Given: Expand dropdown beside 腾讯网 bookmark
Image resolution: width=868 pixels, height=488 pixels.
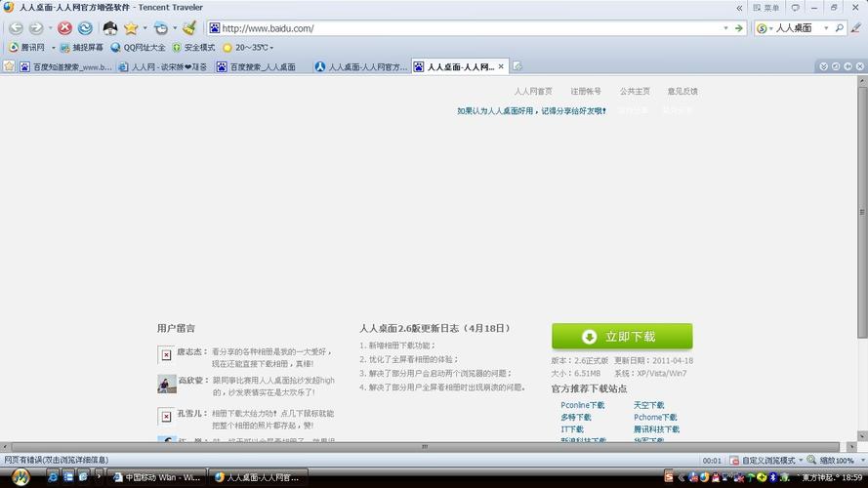Looking at the screenshot, I should click(54, 48).
